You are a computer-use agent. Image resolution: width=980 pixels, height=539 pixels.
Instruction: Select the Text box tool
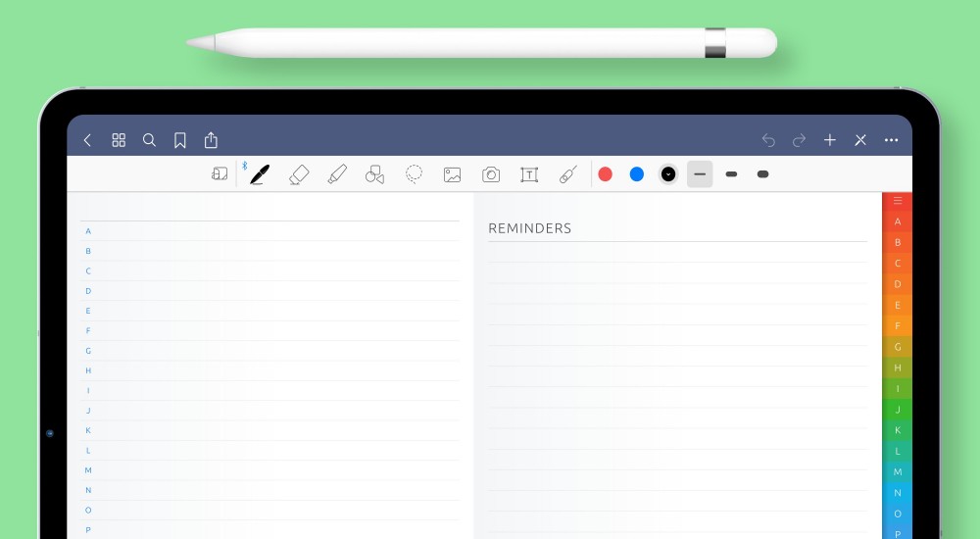[x=529, y=174]
